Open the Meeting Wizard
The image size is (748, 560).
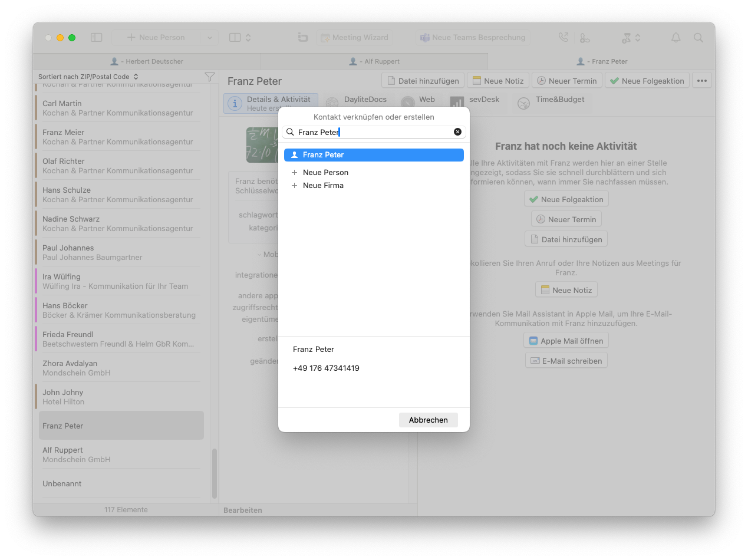tap(354, 38)
